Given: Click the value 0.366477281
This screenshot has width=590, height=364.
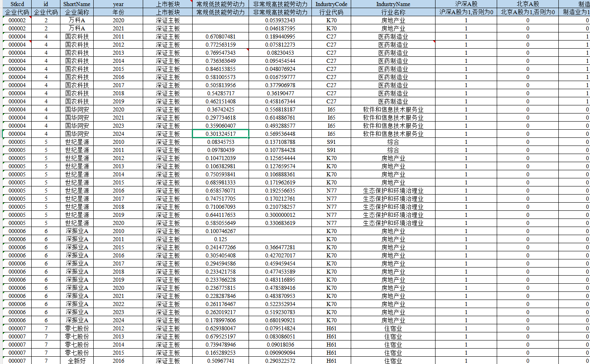Looking at the screenshot, I should click(x=280, y=247).
